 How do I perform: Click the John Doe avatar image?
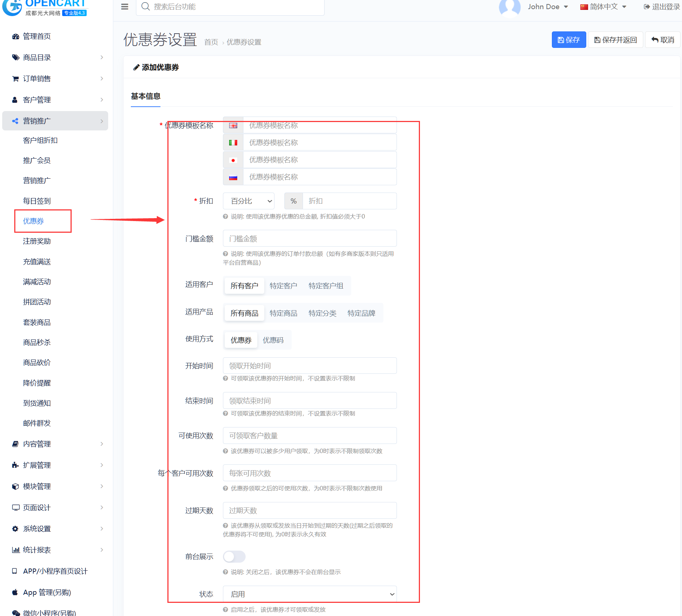pos(509,7)
